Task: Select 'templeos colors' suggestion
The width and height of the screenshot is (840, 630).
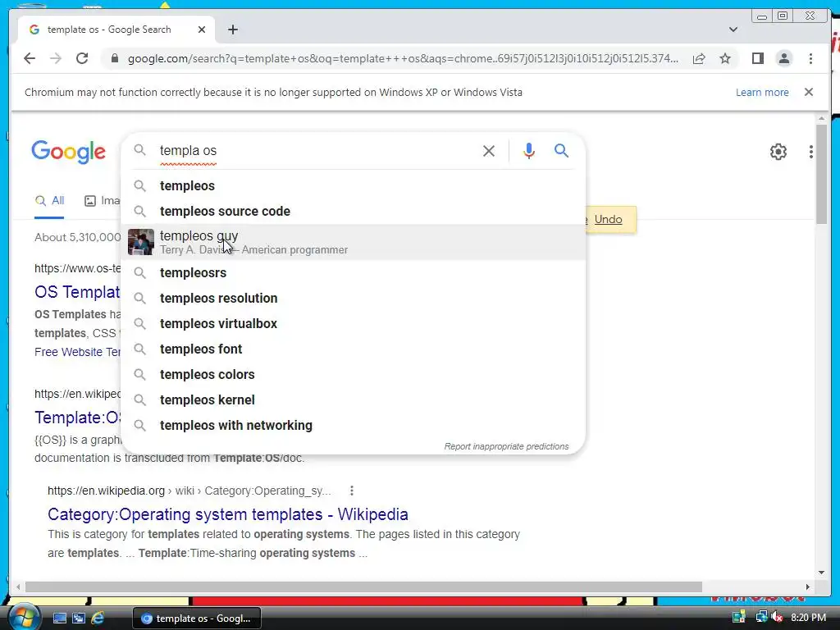Action: [x=354, y=374]
